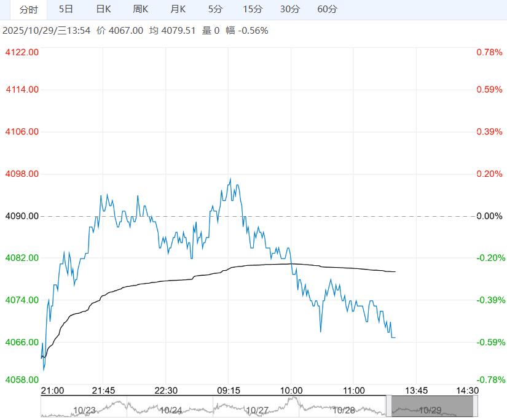
Task: Click the 0.00% percentage label
Action: point(490,216)
